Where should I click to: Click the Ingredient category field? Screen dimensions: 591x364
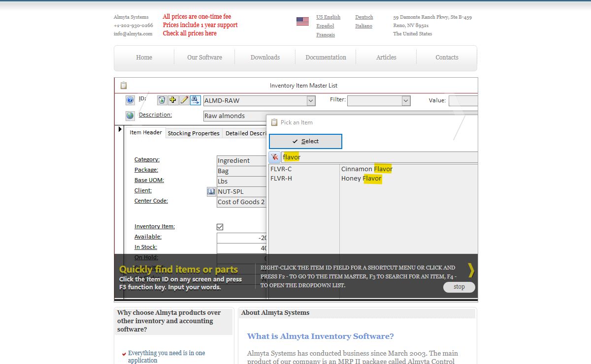pyautogui.click(x=241, y=160)
